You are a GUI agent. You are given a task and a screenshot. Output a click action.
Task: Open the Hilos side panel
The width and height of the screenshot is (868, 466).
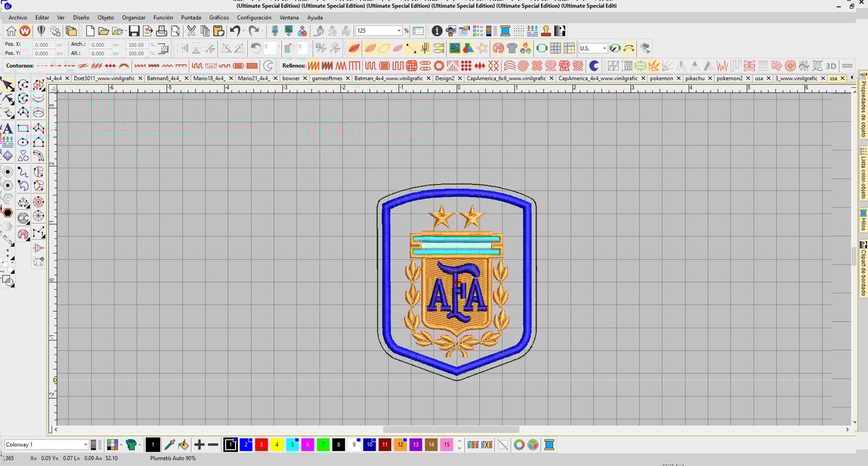[x=863, y=220]
